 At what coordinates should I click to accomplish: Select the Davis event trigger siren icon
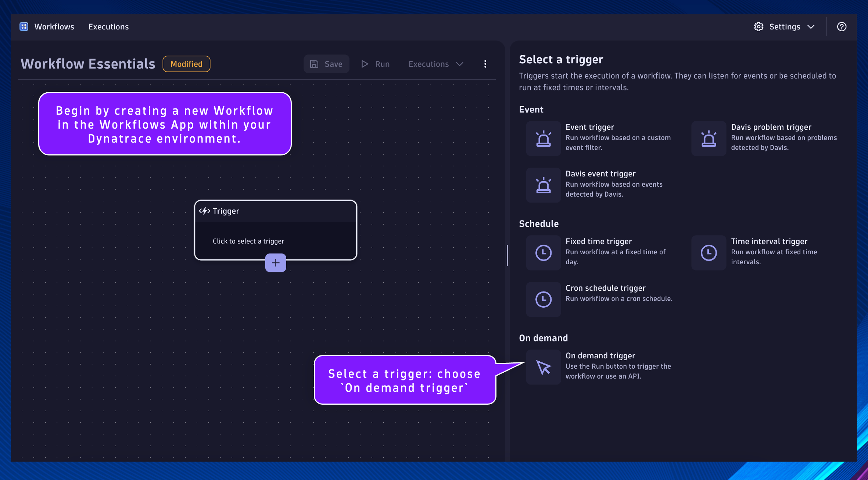click(x=544, y=185)
